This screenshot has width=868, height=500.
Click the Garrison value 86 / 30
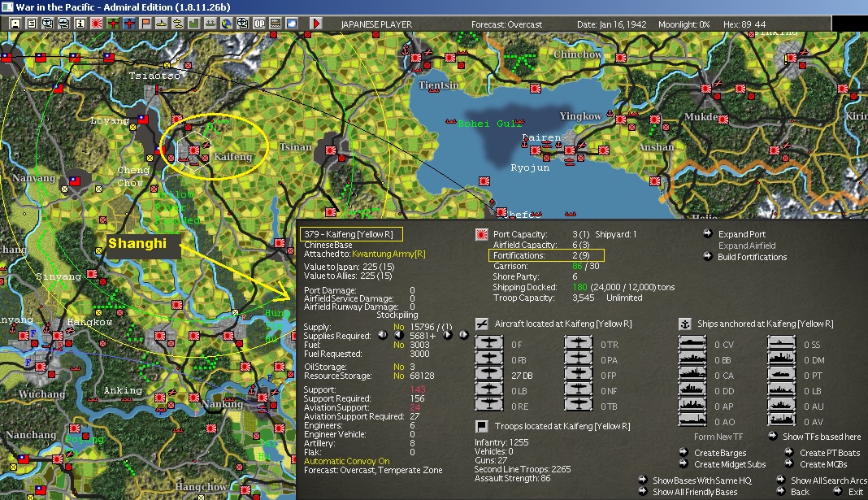[x=586, y=267]
